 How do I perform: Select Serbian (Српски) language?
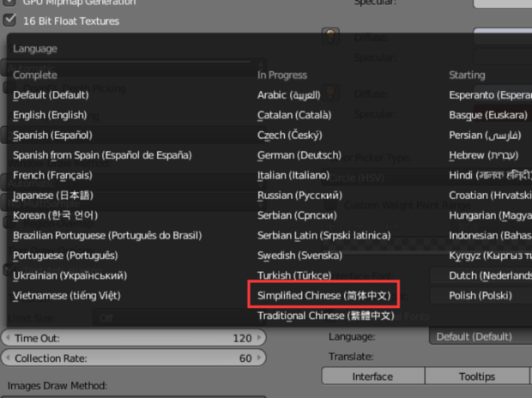click(297, 215)
